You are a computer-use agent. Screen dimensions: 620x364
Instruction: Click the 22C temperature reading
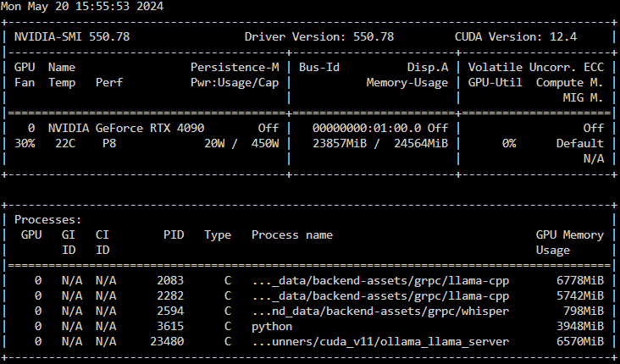[x=65, y=143]
